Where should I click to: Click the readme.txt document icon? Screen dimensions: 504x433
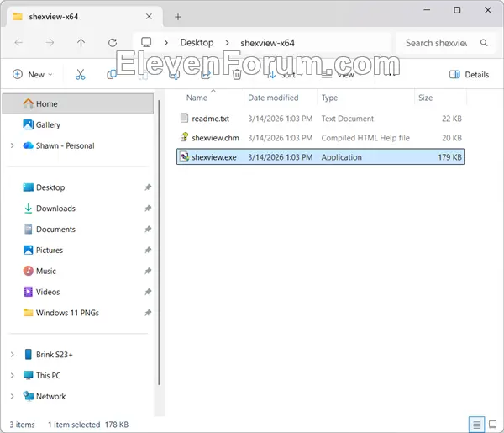pyautogui.click(x=184, y=118)
